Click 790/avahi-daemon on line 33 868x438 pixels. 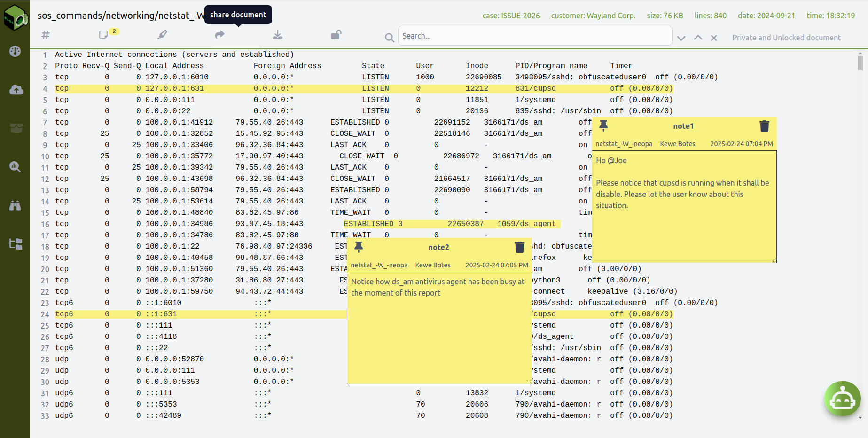(558, 415)
